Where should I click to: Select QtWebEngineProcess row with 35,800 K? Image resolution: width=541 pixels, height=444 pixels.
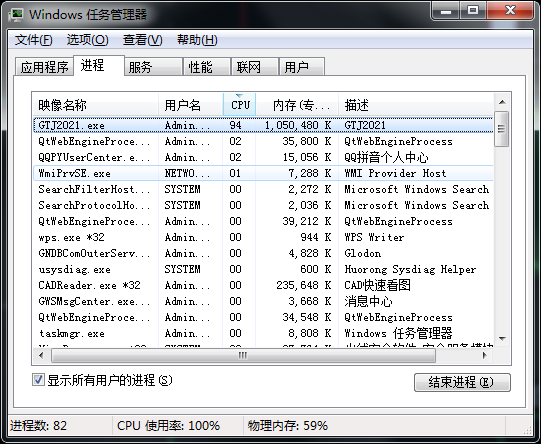263,141
